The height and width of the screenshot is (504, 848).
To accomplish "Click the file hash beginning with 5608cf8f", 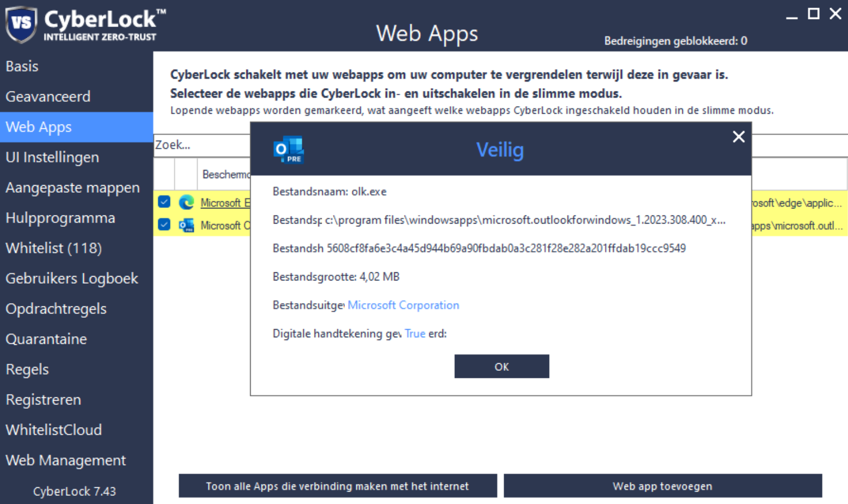I will pyautogui.click(x=506, y=248).
